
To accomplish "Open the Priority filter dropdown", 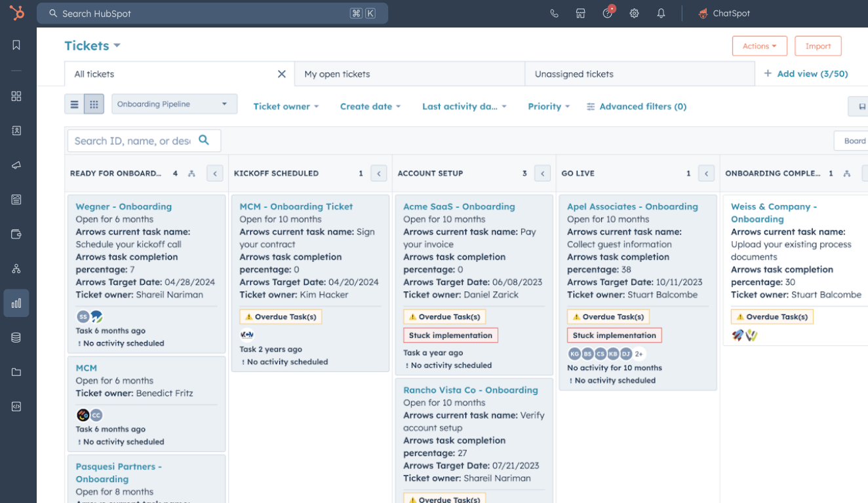I will click(x=549, y=107).
